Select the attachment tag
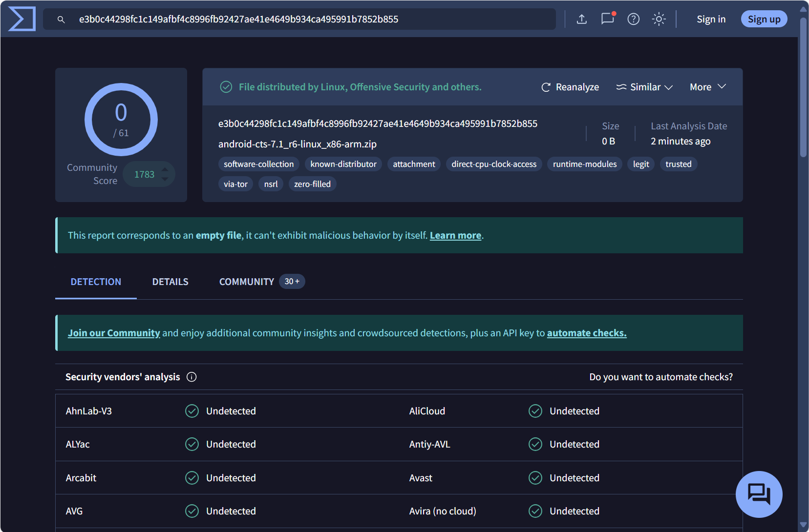 click(414, 164)
